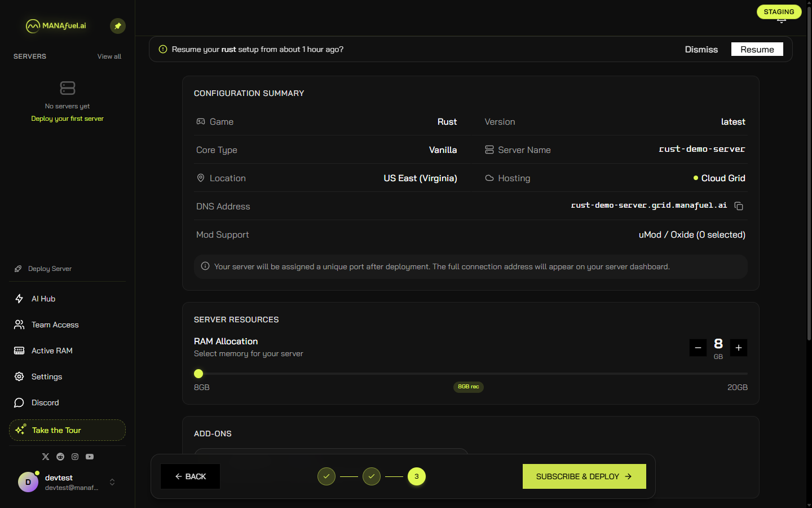Open the YouTube social icon
Image resolution: width=812 pixels, height=508 pixels.
coord(90,457)
